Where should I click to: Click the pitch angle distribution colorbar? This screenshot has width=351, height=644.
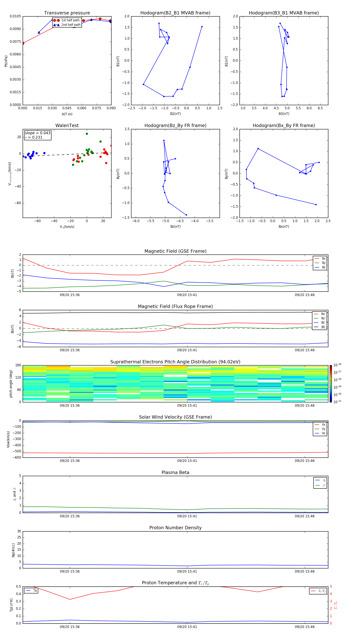(331, 383)
